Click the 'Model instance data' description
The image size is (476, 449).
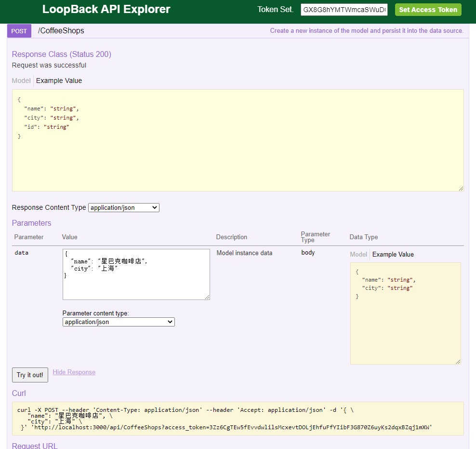click(244, 253)
